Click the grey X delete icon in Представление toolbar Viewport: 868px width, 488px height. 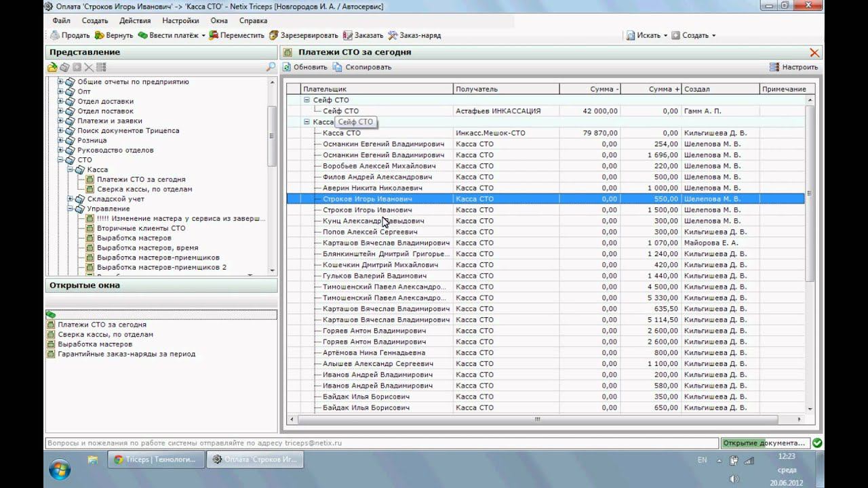coord(89,67)
